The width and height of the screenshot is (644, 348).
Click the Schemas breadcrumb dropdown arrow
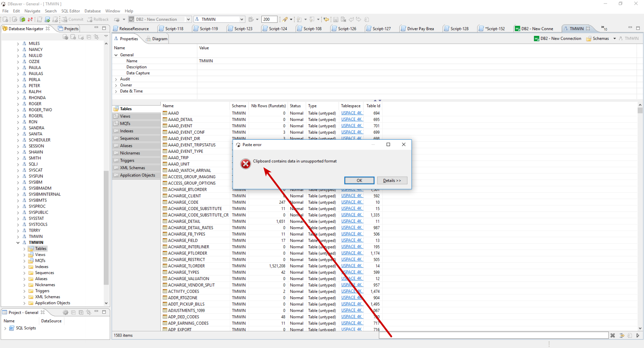click(615, 38)
